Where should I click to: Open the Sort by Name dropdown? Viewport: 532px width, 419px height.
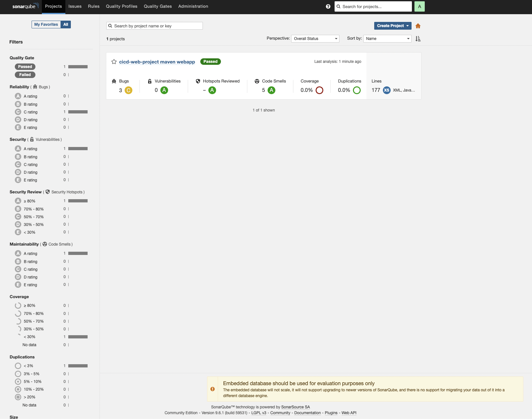click(387, 39)
